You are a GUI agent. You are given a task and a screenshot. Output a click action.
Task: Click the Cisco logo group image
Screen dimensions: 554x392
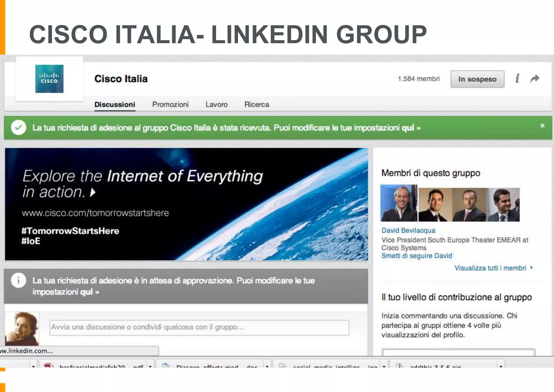pyautogui.click(x=49, y=79)
